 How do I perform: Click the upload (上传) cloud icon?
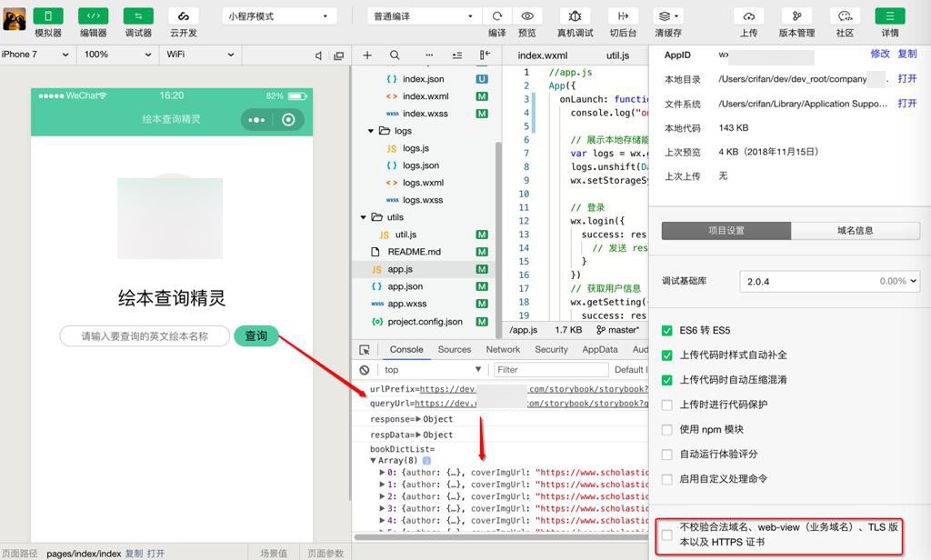[749, 16]
